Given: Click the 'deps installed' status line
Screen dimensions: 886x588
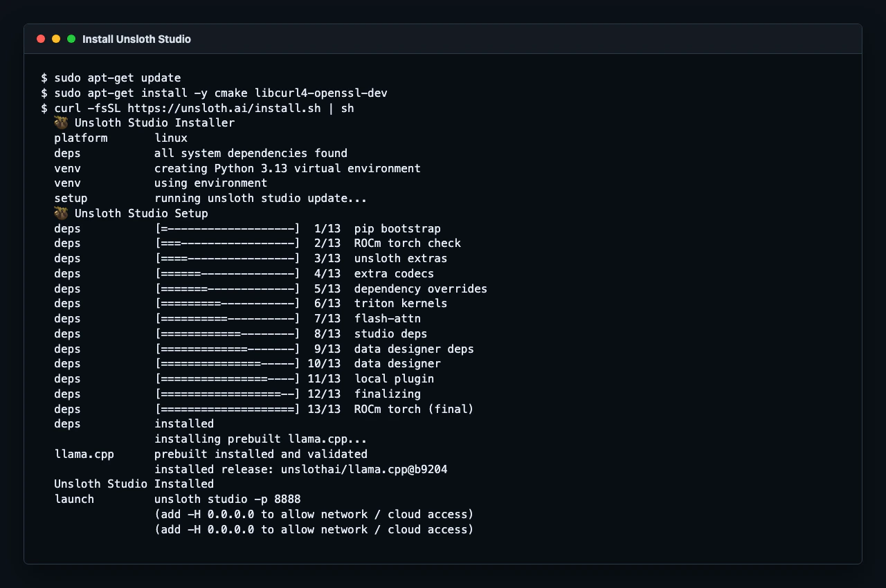Looking at the screenshot, I should pyautogui.click(x=134, y=424).
